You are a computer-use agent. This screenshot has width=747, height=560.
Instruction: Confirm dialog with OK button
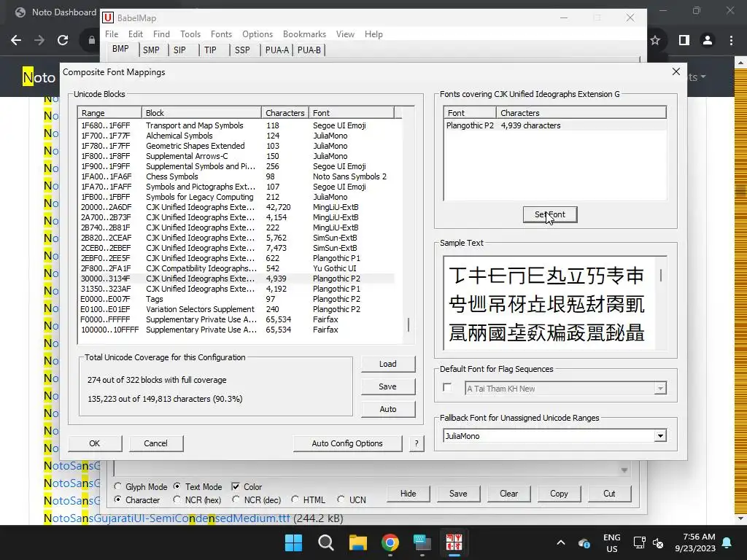[x=95, y=443]
